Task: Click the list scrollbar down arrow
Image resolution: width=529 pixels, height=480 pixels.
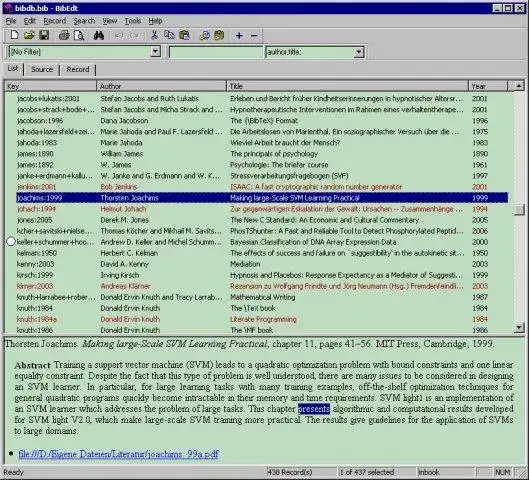Action: [x=519, y=327]
